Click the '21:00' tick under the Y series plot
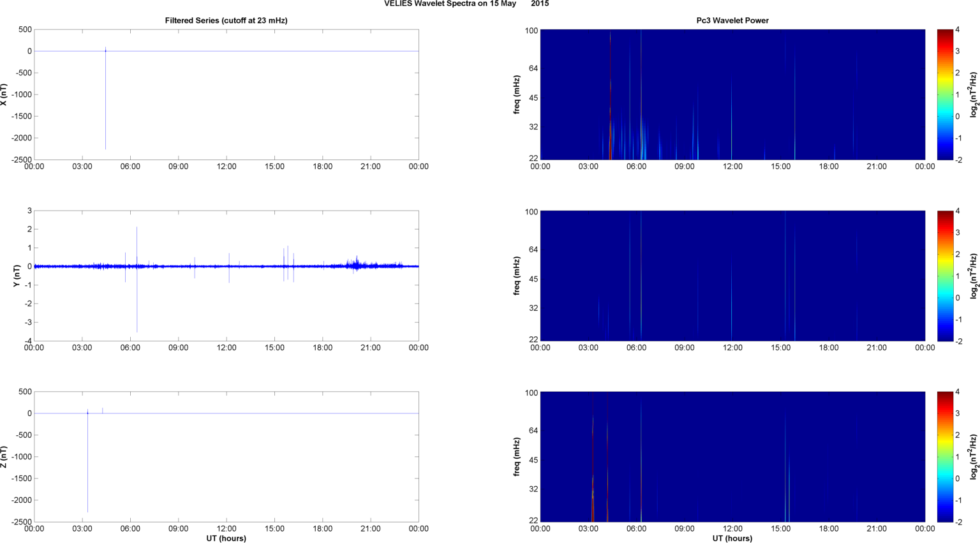The height and width of the screenshot is (543, 980). tap(371, 348)
